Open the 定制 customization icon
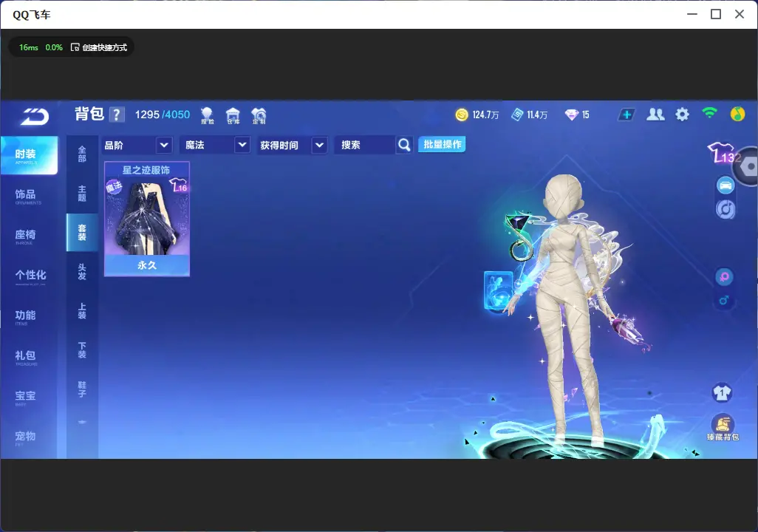 (x=259, y=115)
